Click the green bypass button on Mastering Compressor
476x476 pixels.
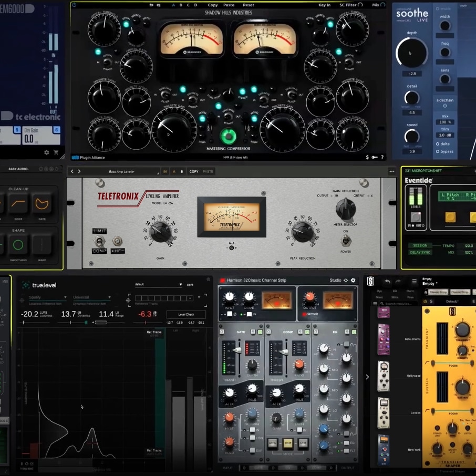click(x=228, y=137)
